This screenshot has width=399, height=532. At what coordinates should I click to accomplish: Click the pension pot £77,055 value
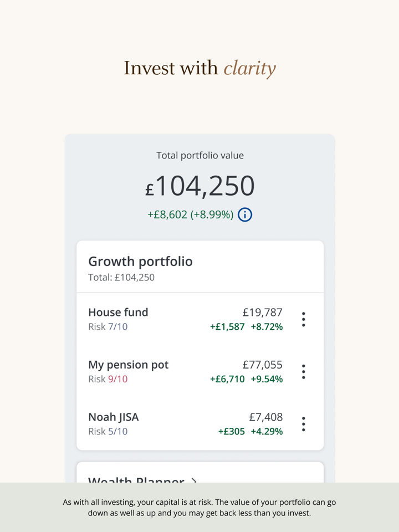(262, 365)
